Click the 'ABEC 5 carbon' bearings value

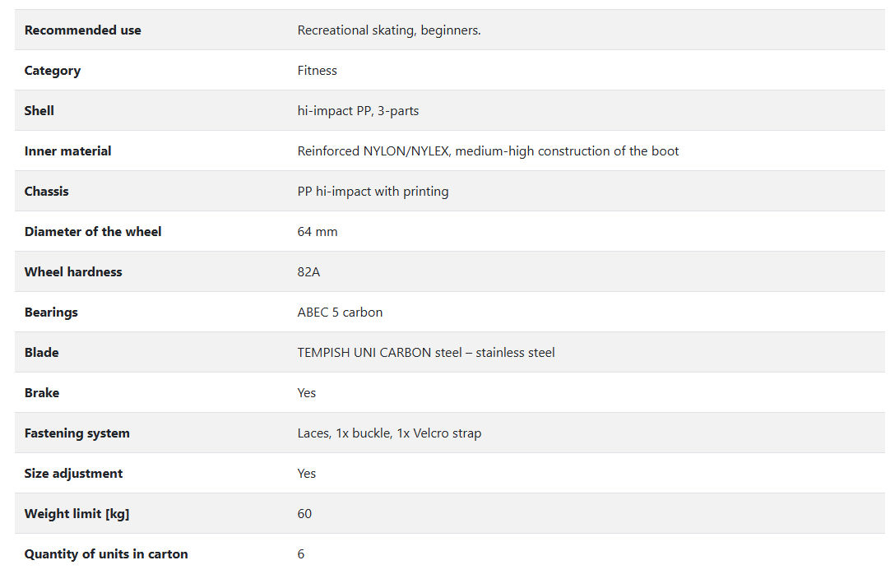tap(340, 313)
